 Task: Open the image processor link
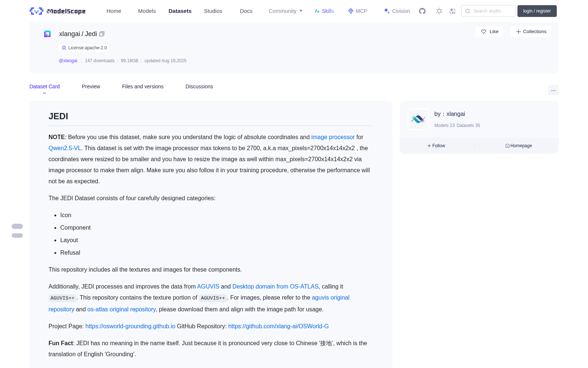[333, 137]
